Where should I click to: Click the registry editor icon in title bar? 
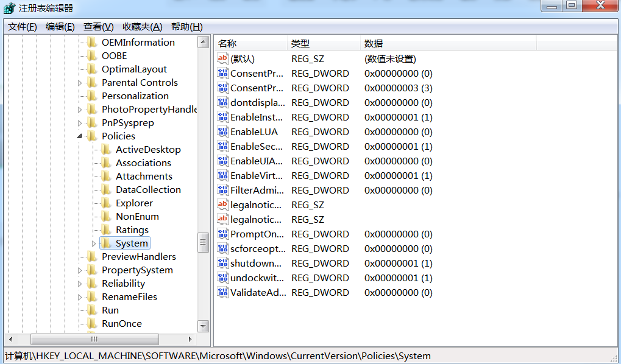(x=10, y=8)
